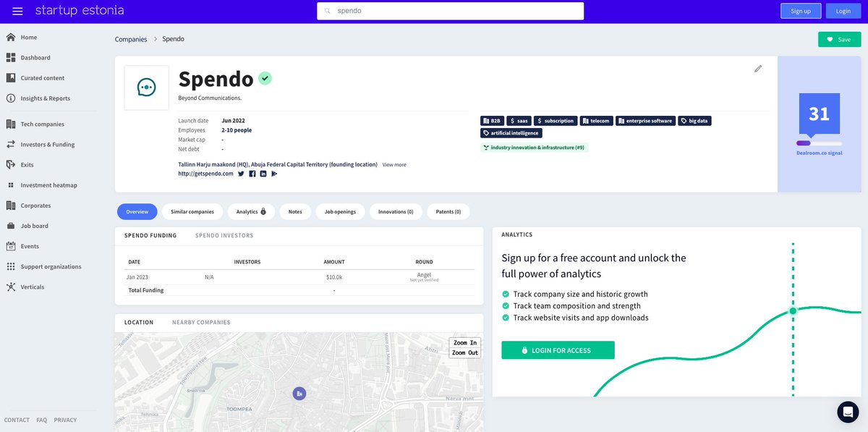Viewport: 868px width, 432px height.
Task: Click the Home sidebar icon
Action: pos(11,37)
